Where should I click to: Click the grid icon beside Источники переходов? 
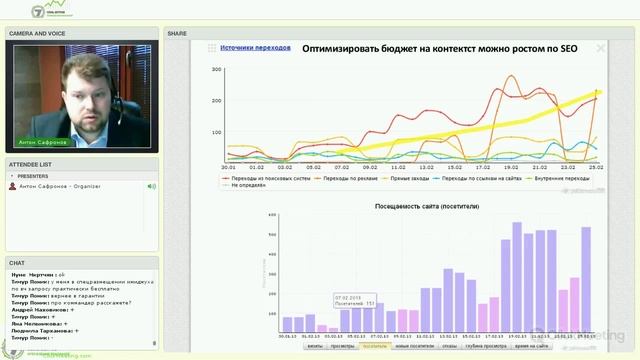(212, 48)
